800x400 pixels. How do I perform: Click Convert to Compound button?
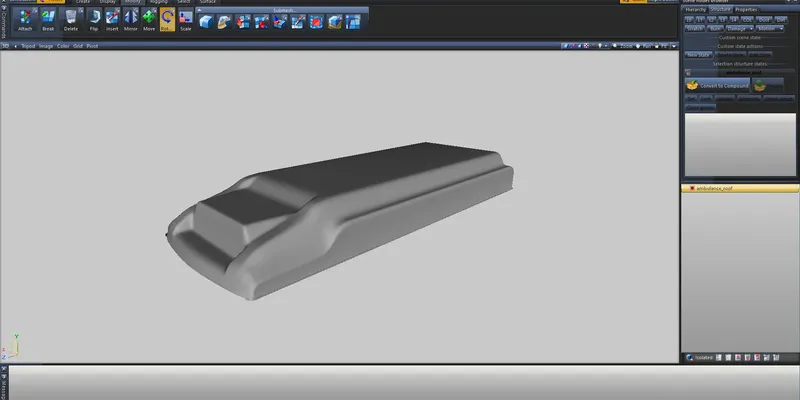point(717,86)
